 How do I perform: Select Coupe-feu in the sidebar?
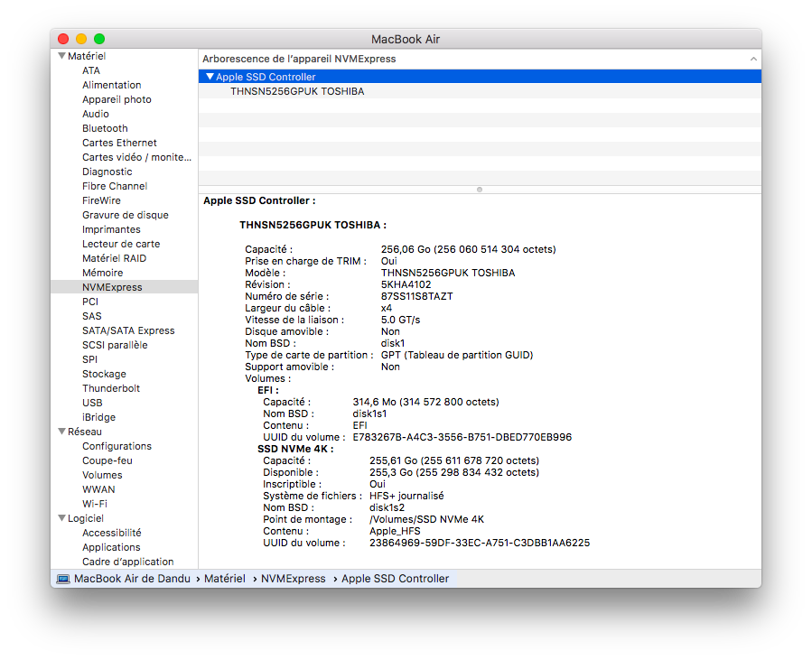107,461
